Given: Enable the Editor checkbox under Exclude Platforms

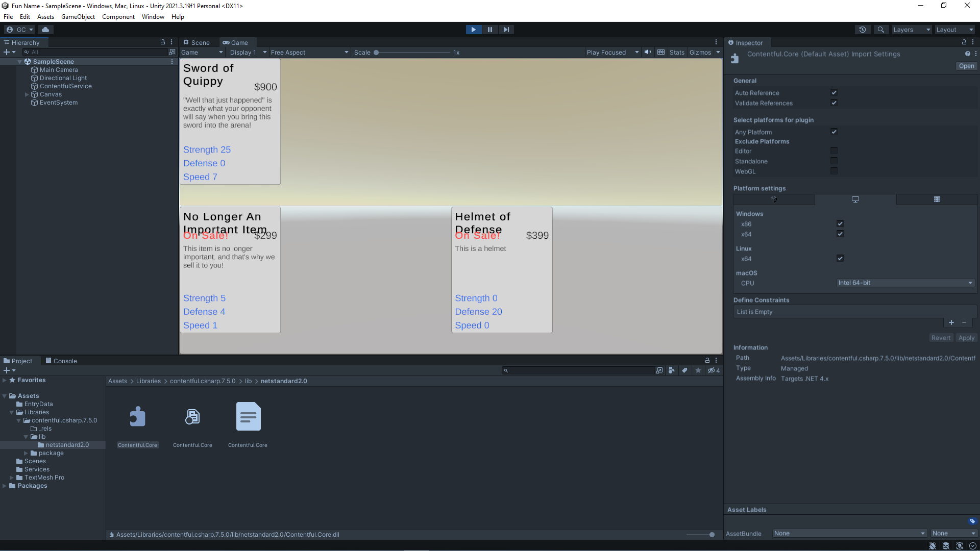Looking at the screenshot, I should coord(834,151).
